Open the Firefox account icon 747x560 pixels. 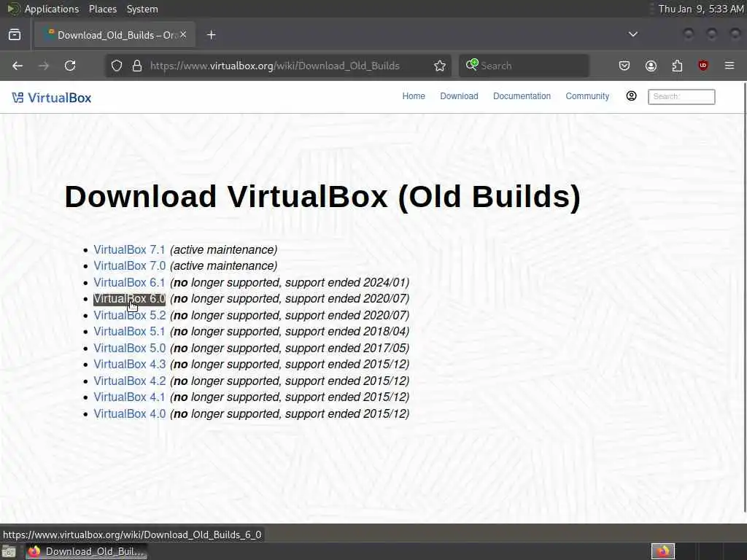tap(651, 66)
